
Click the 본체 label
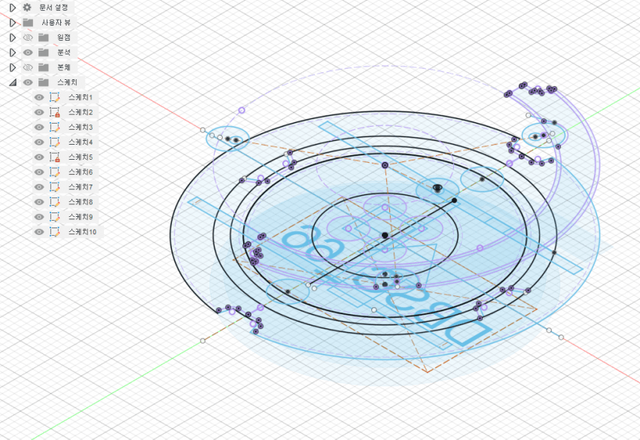coord(64,67)
